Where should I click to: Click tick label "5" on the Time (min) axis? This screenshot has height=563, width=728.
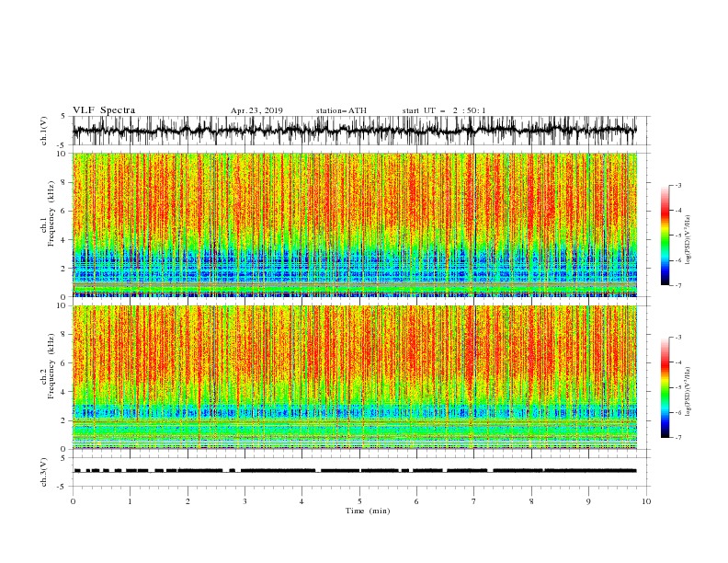[x=359, y=501]
